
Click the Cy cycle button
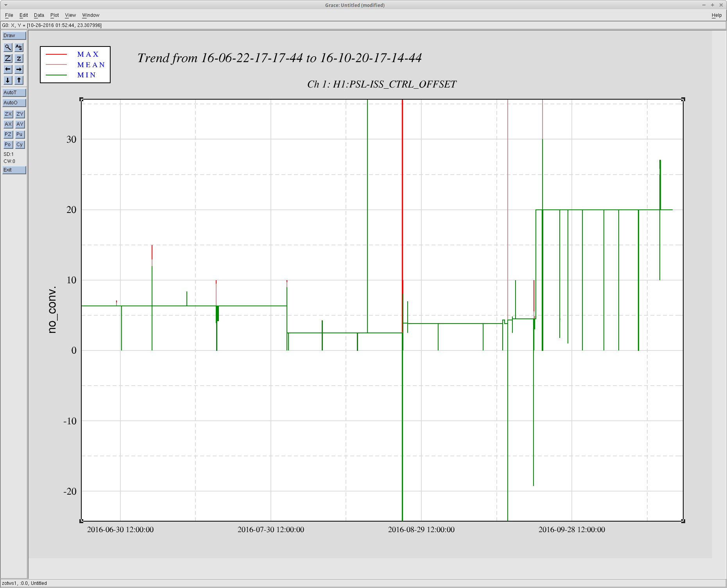point(20,145)
